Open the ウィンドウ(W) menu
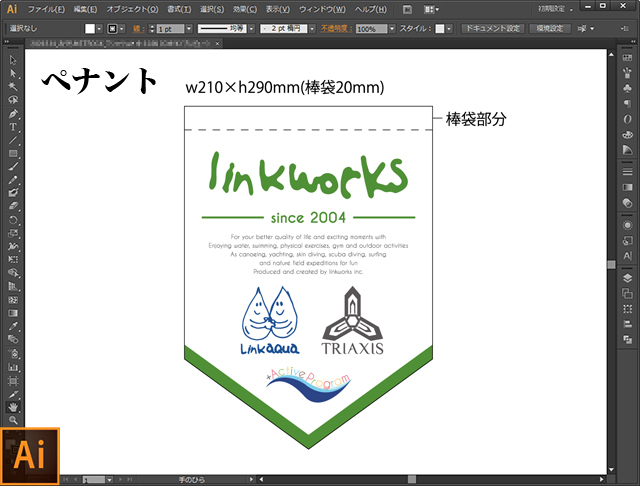 coord(322,9)
